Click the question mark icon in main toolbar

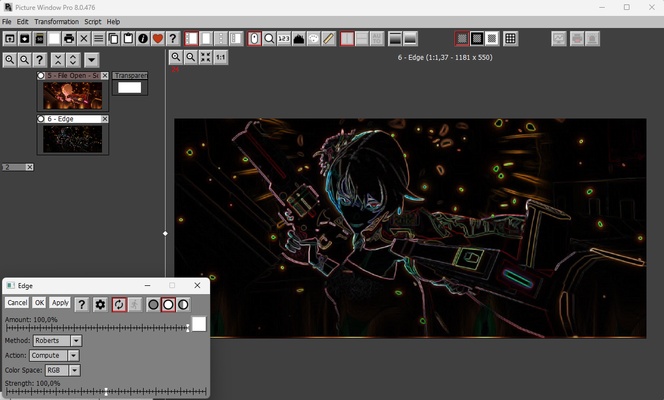coord(173,39)
